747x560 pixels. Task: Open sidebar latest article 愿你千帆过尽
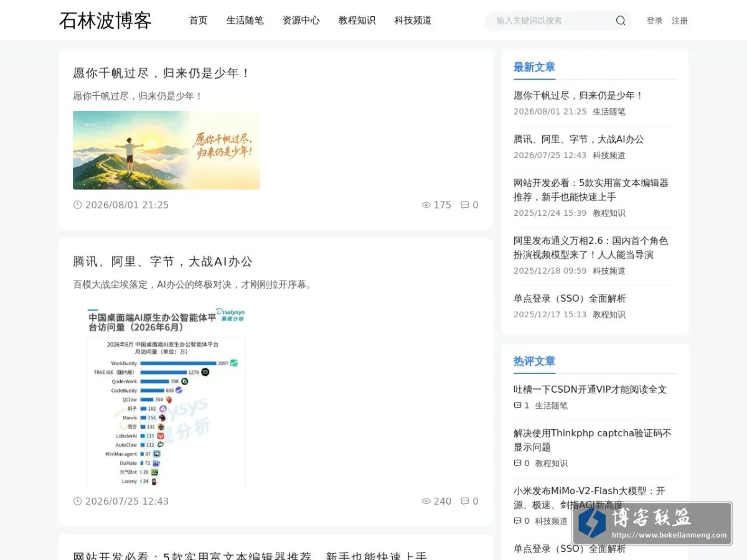point(578,95)
